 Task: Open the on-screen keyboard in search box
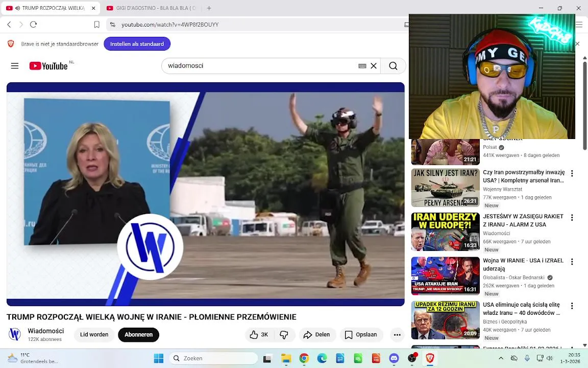pos(362,66)
